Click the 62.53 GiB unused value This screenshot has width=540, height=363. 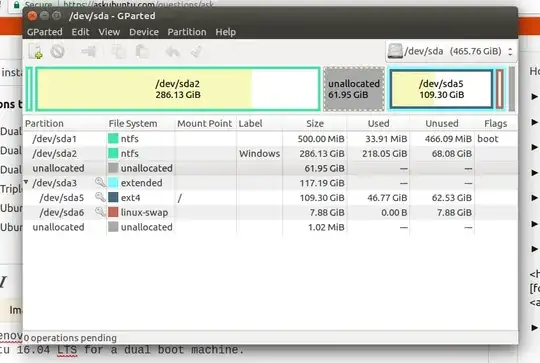tap(452, 198)
